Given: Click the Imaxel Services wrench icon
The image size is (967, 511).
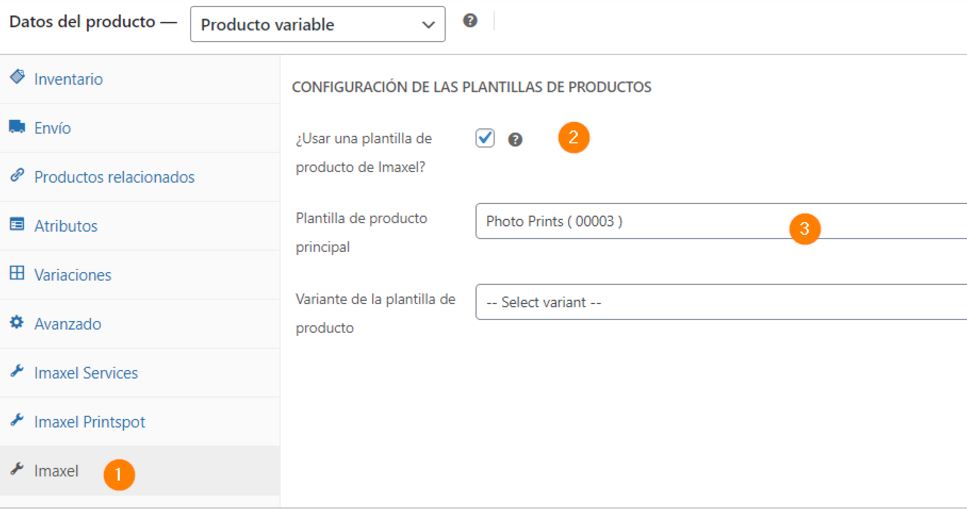Looking at the screenshot, I should [x=17, y=372].
